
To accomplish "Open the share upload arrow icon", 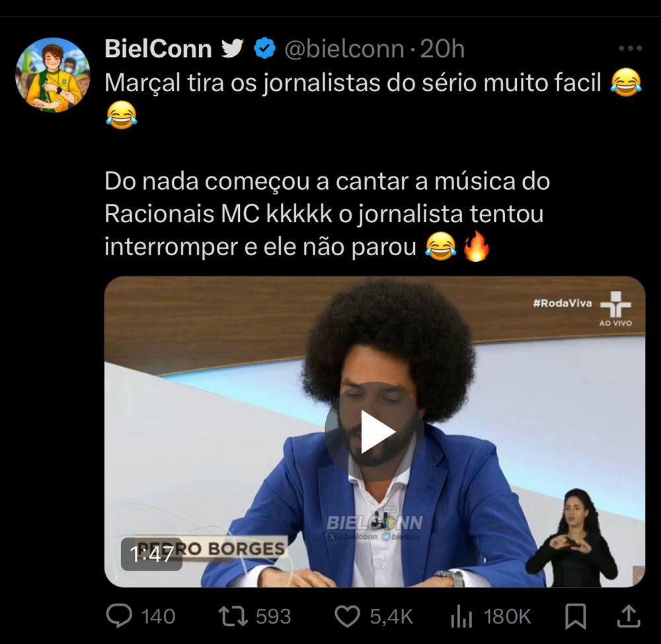I will point(629,616).
